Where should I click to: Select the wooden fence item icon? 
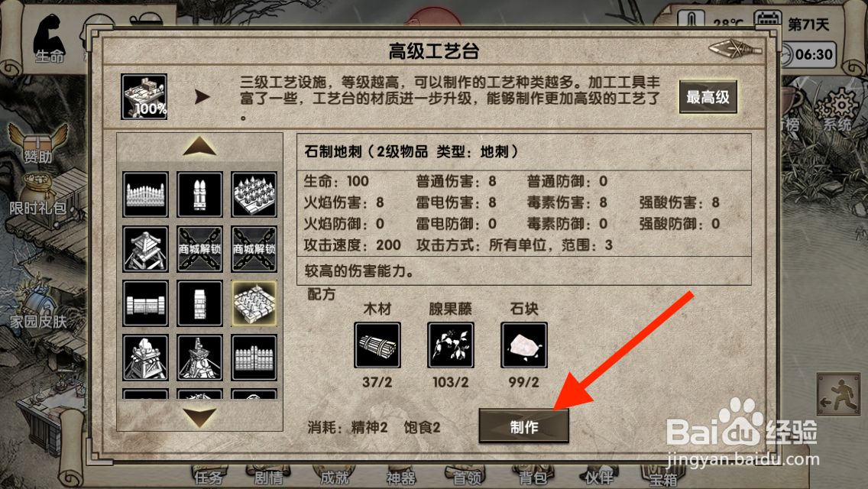coord(146,194)
